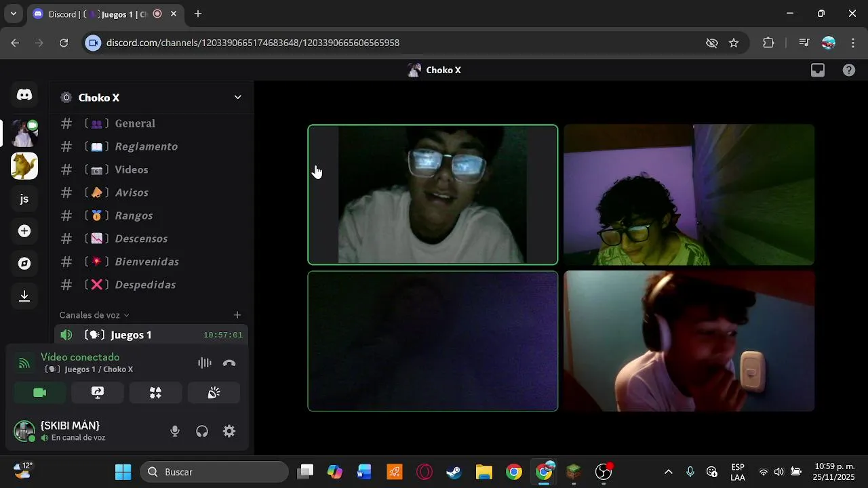Click the taskbar Buscar search box
Viewport: 868px width, 488px height.
(214, 472)
